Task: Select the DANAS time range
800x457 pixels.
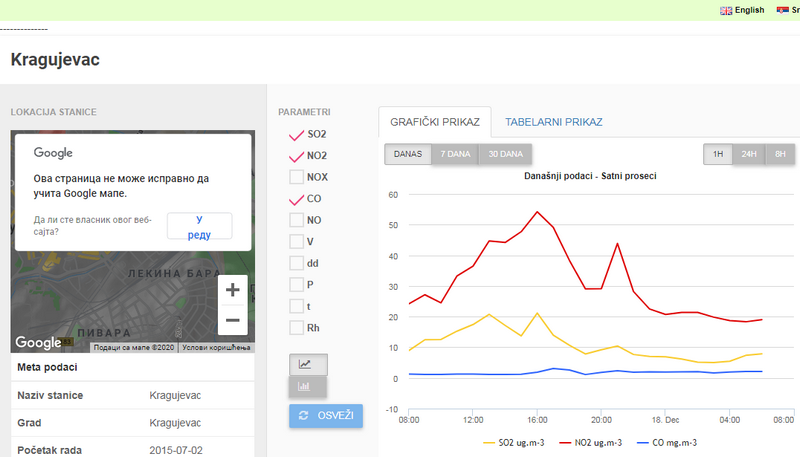Action: (x=408, y=154)
